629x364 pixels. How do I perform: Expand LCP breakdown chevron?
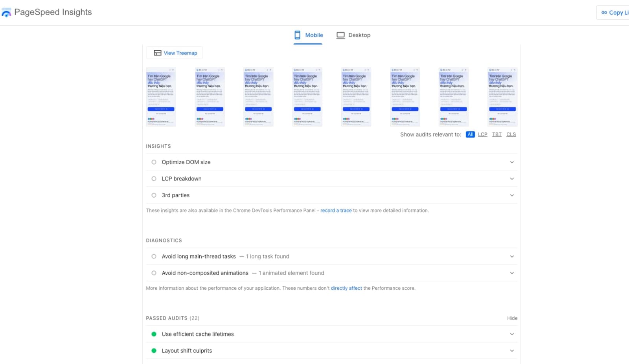[512, 178]
